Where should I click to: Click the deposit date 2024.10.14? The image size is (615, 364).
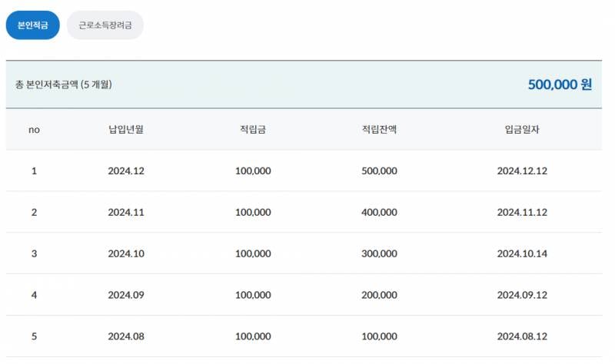point(522,253)
